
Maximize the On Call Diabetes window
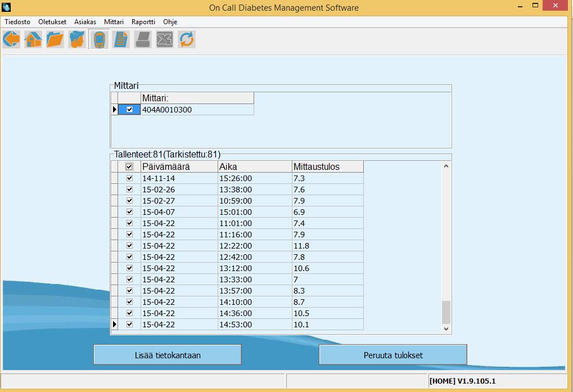click(x=535, y=6)
